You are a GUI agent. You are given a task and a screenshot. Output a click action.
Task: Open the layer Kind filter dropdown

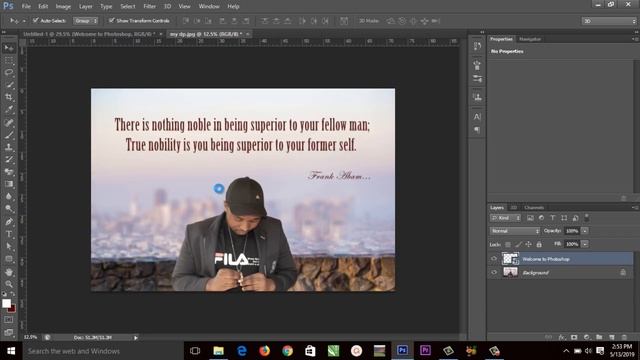(506, 218)
